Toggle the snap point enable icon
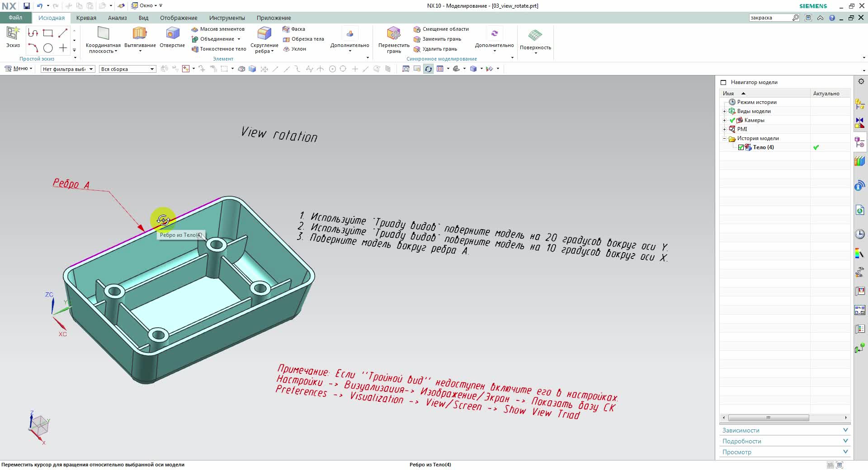The width and height of the screenshot is (868, 470). coord(264,69)
